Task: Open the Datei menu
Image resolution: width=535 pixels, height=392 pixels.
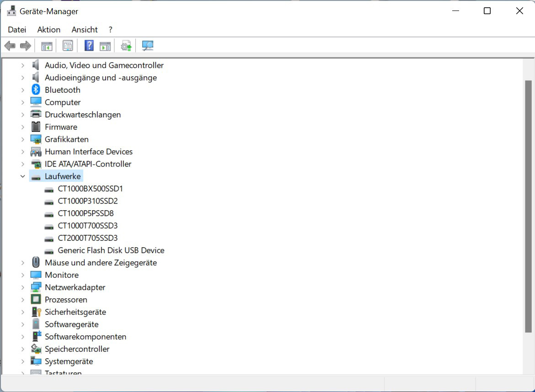Action: click(x=17, y=30)
